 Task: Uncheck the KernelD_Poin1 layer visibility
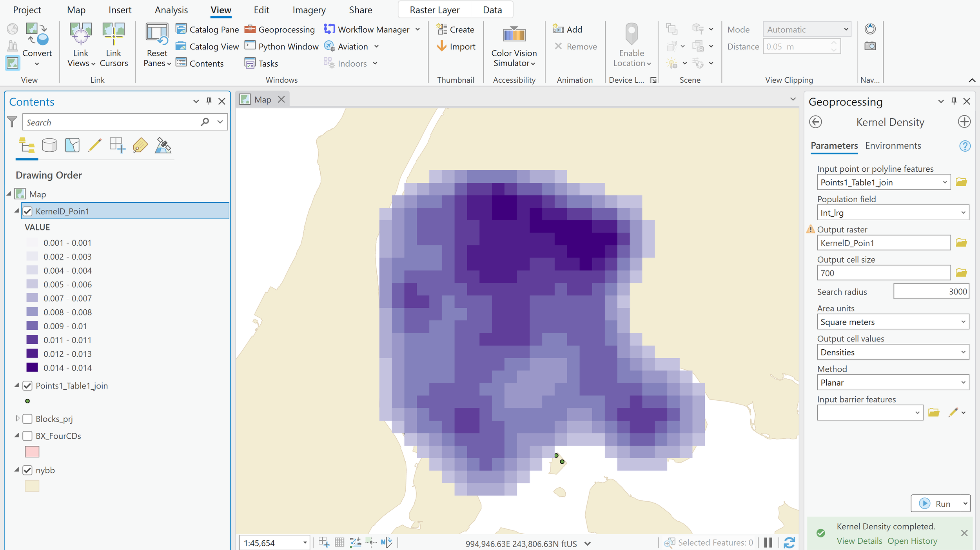click(27, 211)
